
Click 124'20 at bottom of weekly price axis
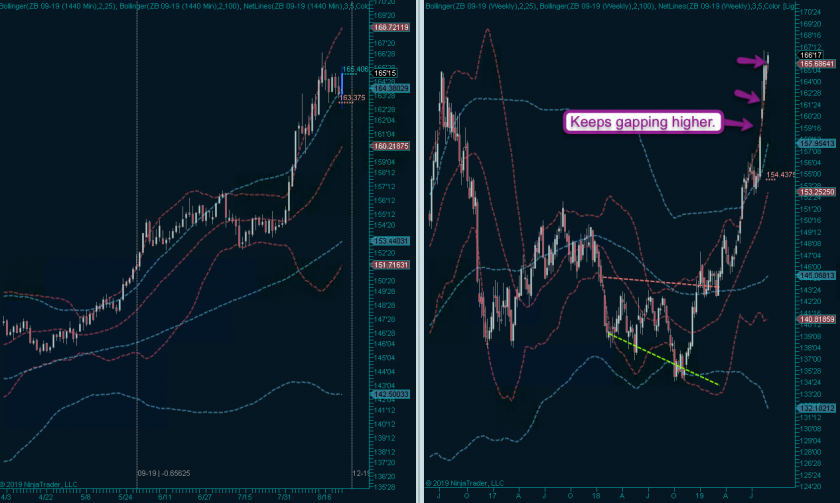(x=810, y=486)
